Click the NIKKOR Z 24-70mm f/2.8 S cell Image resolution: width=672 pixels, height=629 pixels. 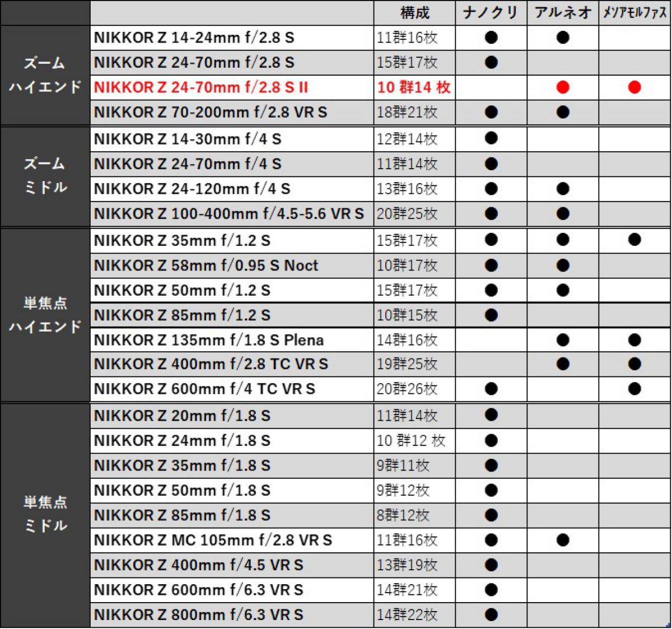[x=232, y=62]
